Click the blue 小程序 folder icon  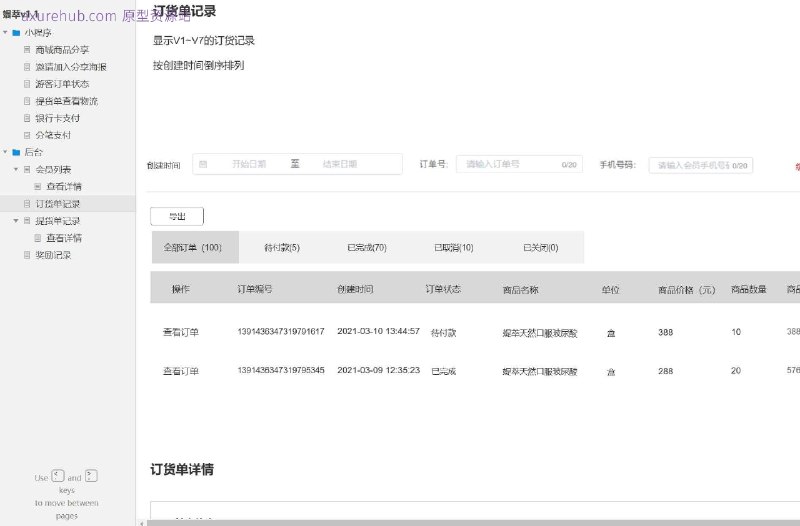[x=16, y=33]
